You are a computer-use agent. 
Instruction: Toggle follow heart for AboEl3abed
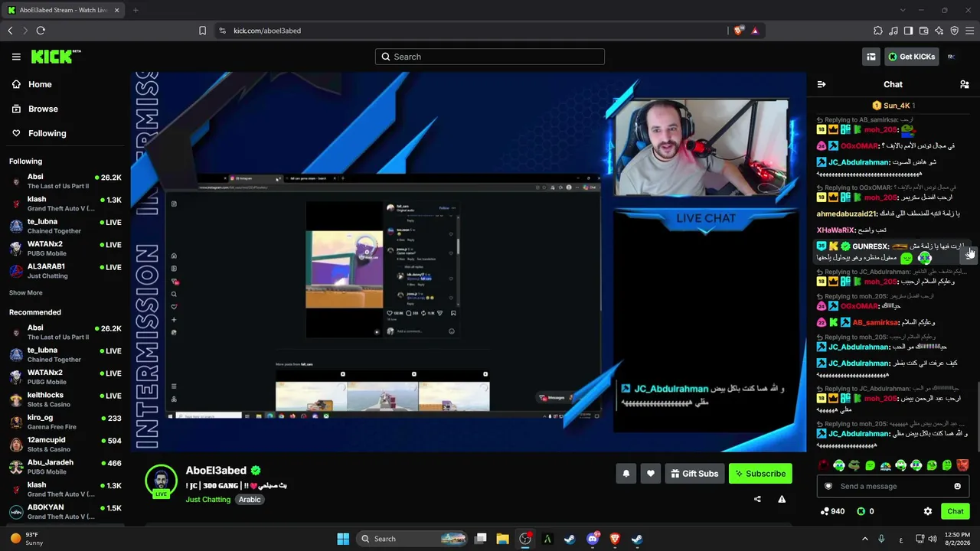tap(651, 474)
